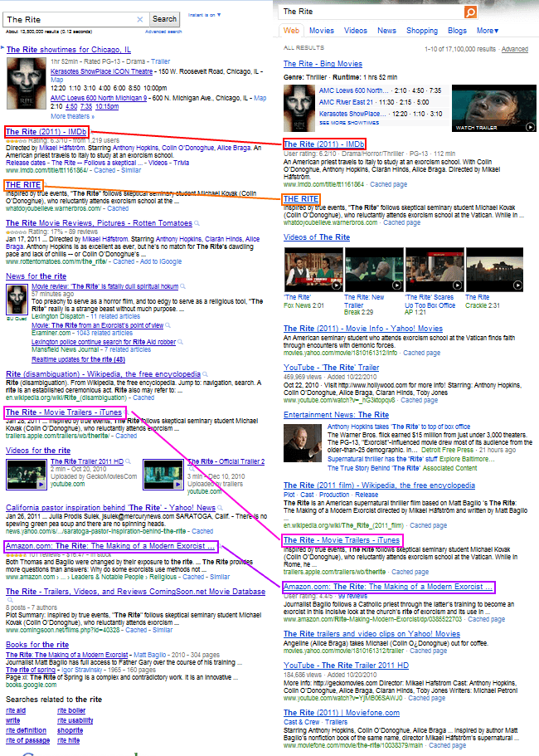
Task: Open 'Videos for the rite' on Google
Action: (x=38, y=451)
